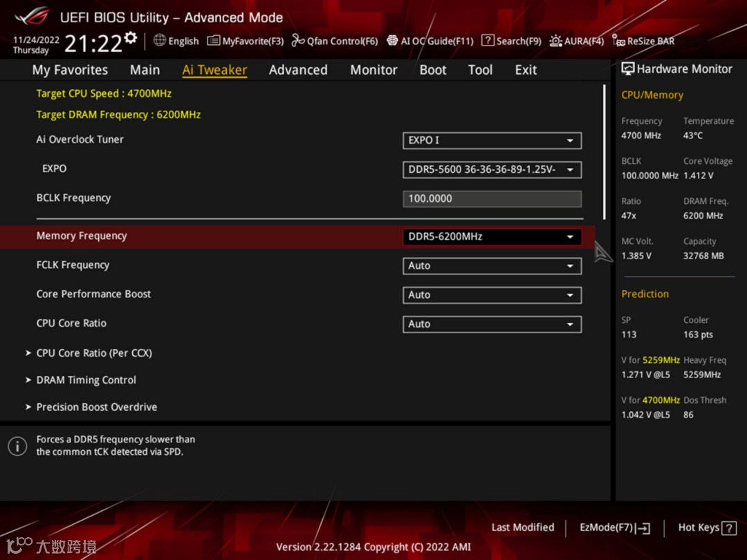Launch AI OC Guide(F11) brain icon

coord(392,41)
